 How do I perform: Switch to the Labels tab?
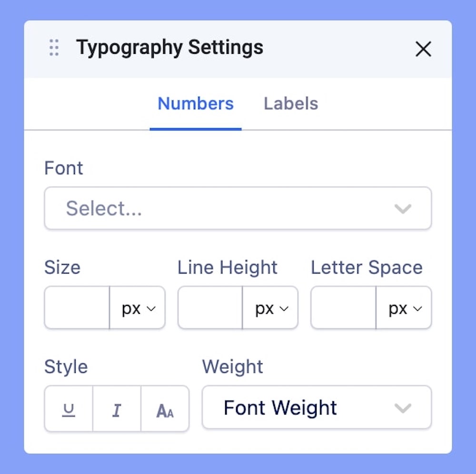(291, 104)
